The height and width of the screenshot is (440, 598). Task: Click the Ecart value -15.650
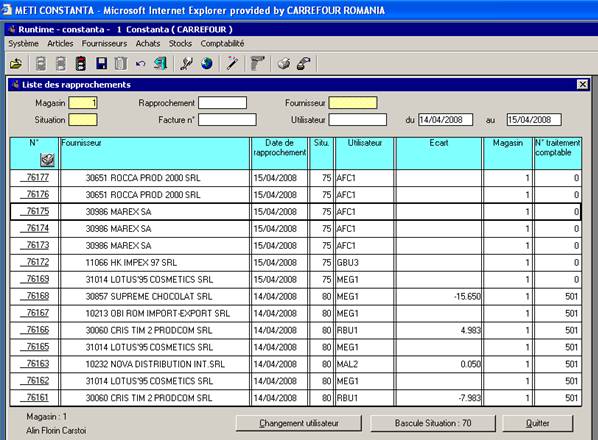tap(439, 296)
